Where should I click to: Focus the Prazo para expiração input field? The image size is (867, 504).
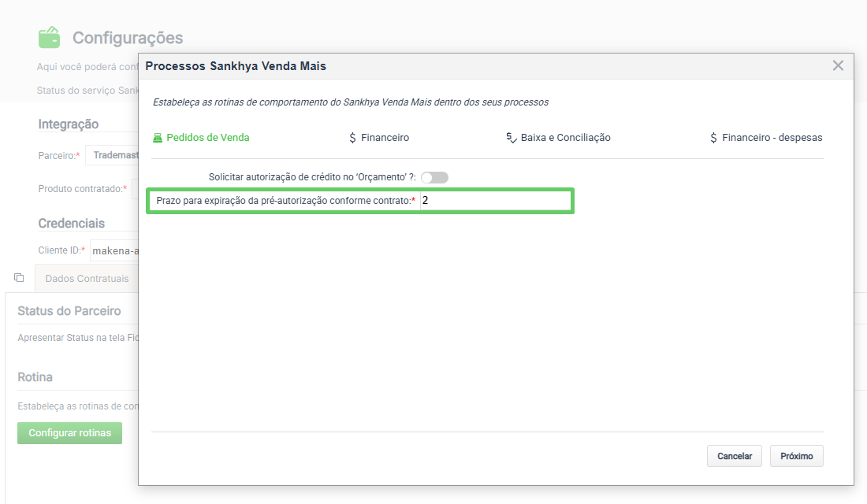(x=496, y=201)
